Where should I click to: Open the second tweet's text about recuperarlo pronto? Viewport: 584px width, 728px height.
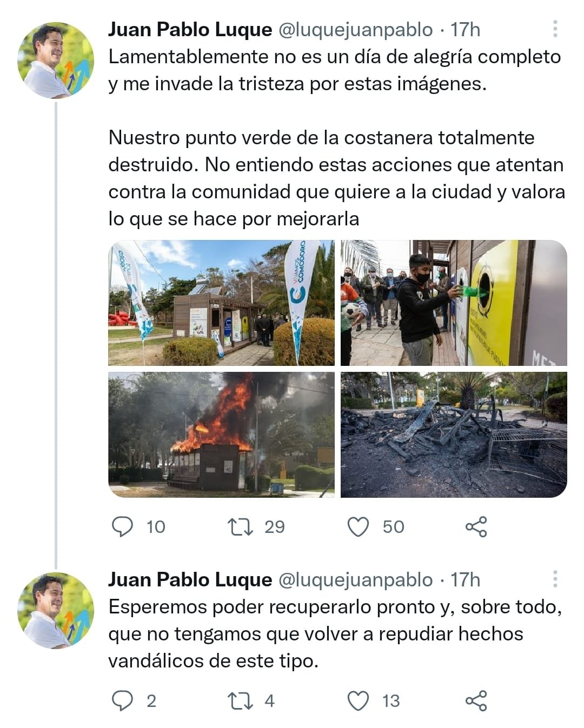tap(335, 633)
